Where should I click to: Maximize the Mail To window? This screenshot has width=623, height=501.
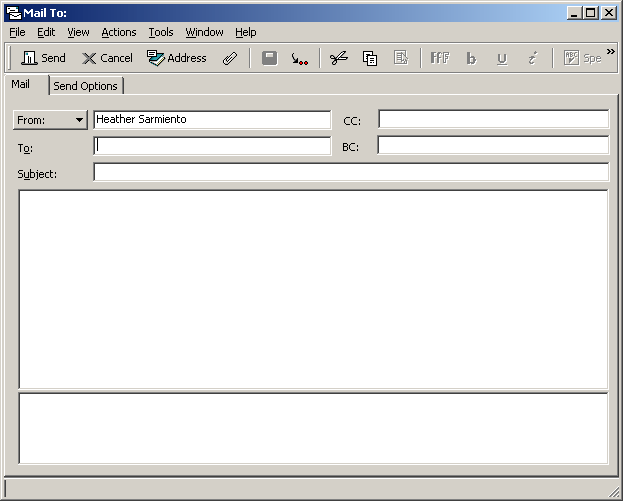591,13
